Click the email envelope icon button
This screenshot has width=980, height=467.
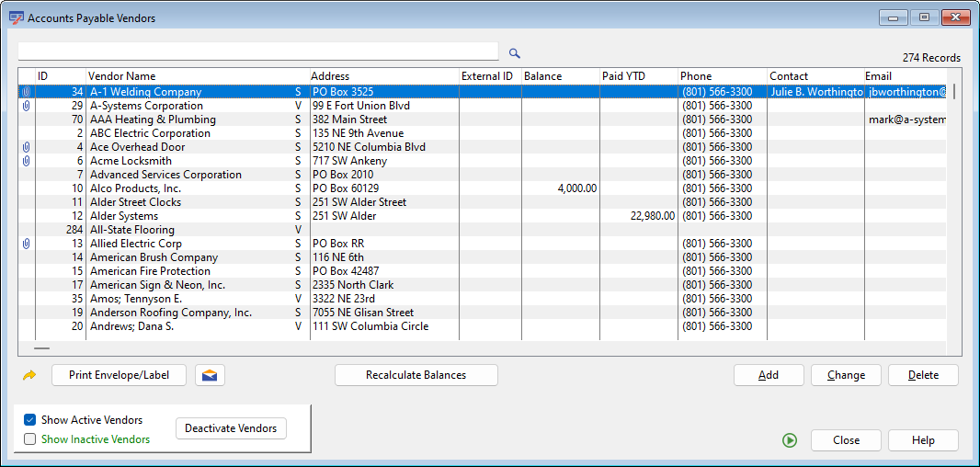coord(211,375)
